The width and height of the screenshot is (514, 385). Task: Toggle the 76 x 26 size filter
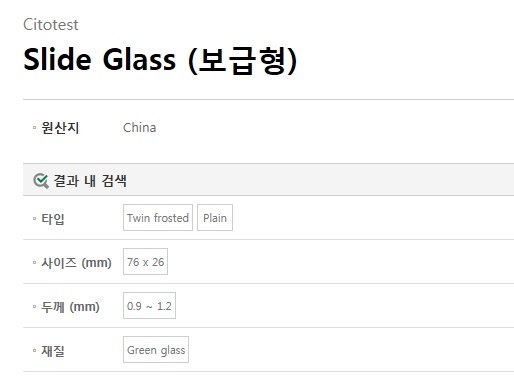tap(145, 262)
